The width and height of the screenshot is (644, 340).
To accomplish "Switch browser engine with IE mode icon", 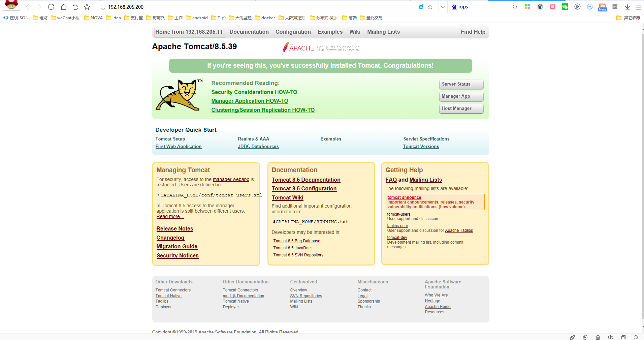I will [421, 7].
